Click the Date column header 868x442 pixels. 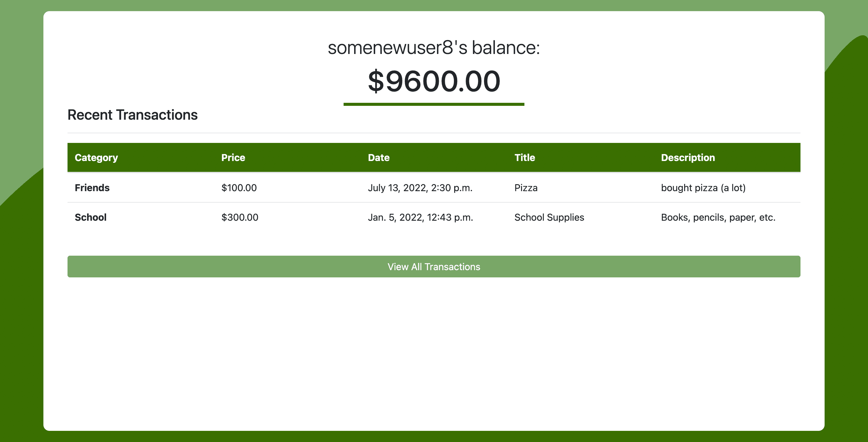(379, 157)
